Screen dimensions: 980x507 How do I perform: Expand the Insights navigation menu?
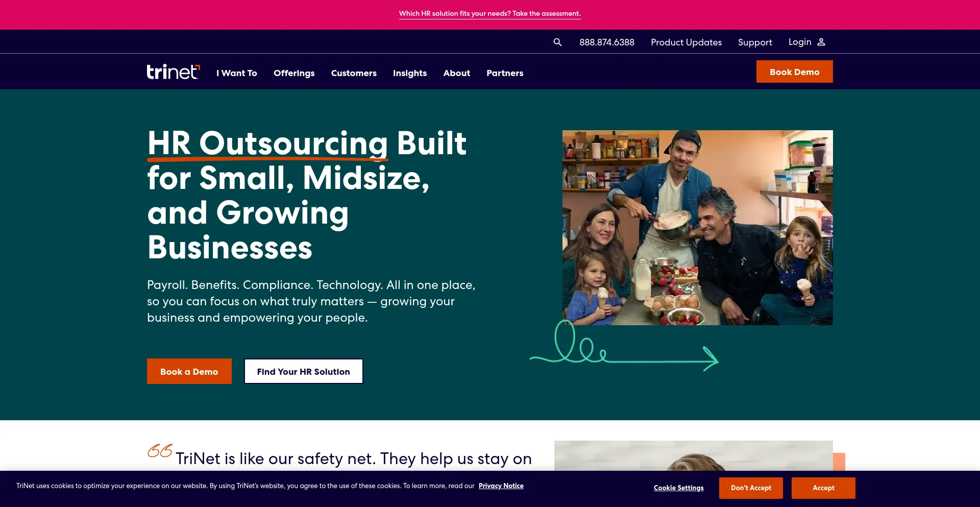click(x=410, y=73)
